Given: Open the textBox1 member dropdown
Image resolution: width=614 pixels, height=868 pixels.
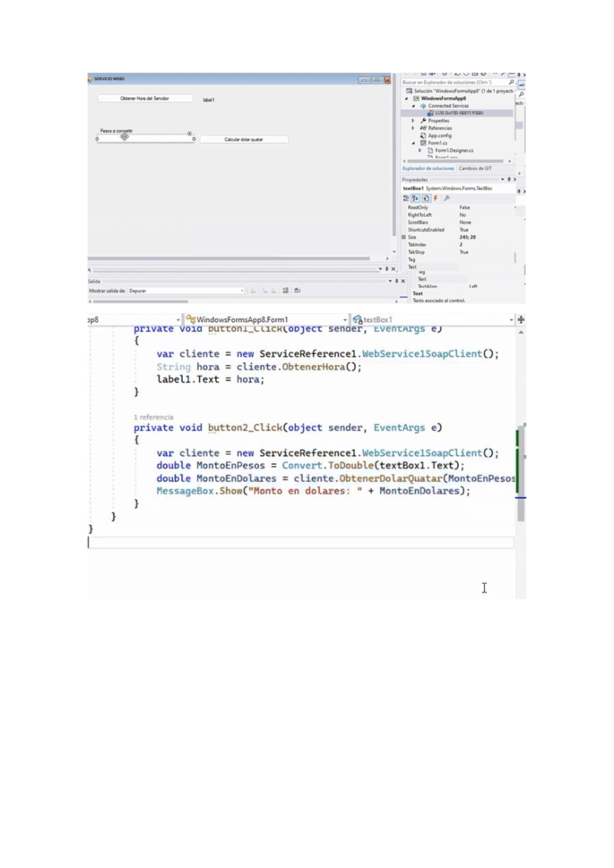Looking at the screenshot, I should point(511,320).
